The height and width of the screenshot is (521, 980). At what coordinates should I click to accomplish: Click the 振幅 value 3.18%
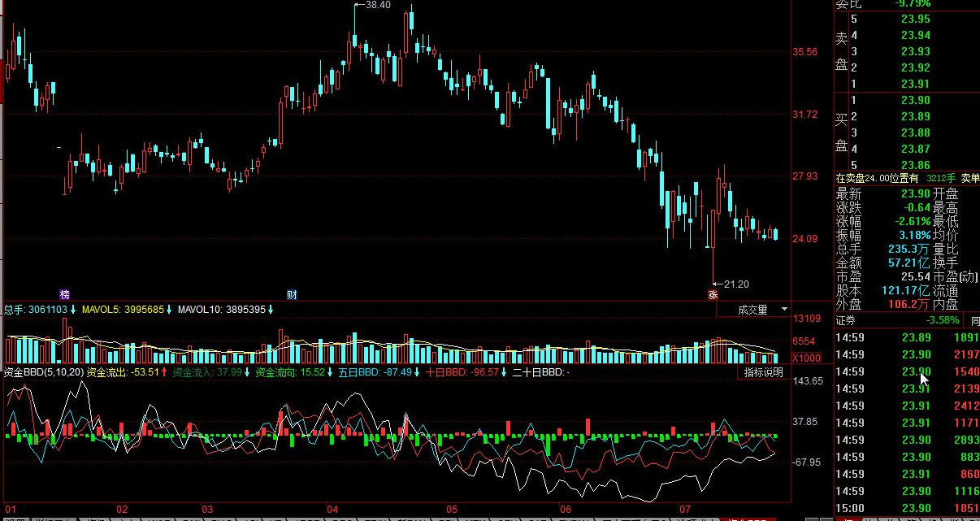[914, 236]
